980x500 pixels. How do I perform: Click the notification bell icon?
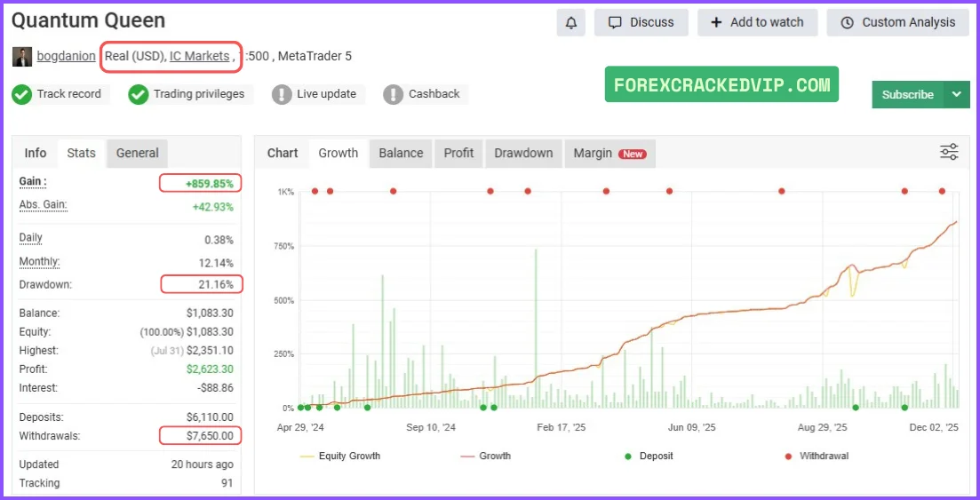[570, 22]
